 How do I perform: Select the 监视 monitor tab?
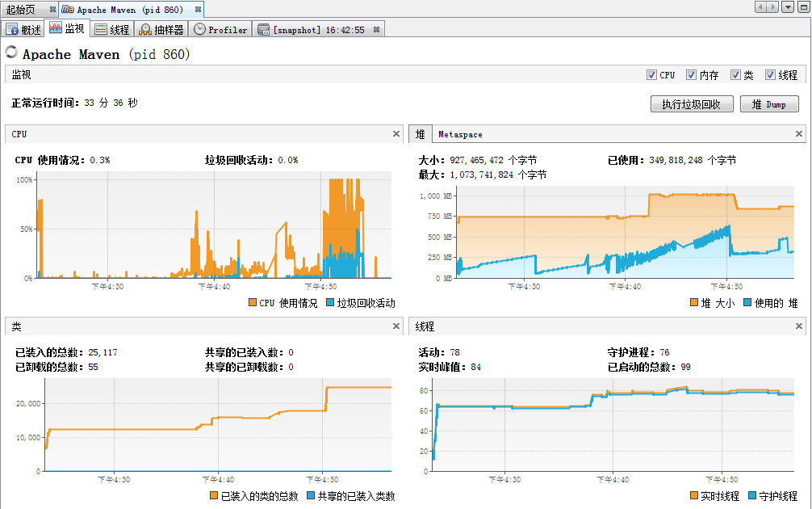tap(67, 29)
